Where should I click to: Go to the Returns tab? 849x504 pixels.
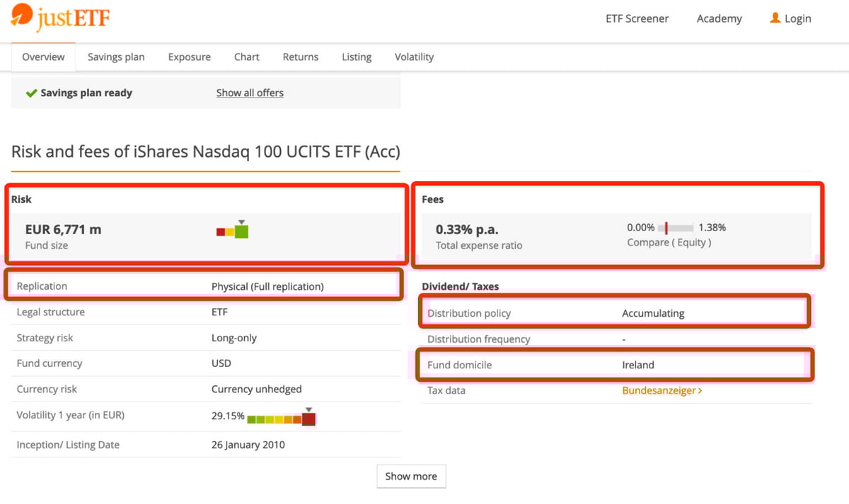(x=300, y=57)
